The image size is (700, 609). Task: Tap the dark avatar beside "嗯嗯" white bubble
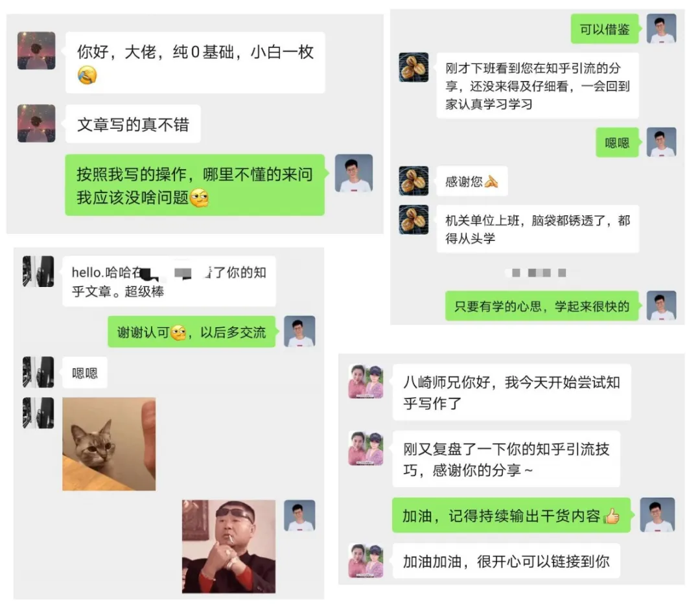[38, 372]
